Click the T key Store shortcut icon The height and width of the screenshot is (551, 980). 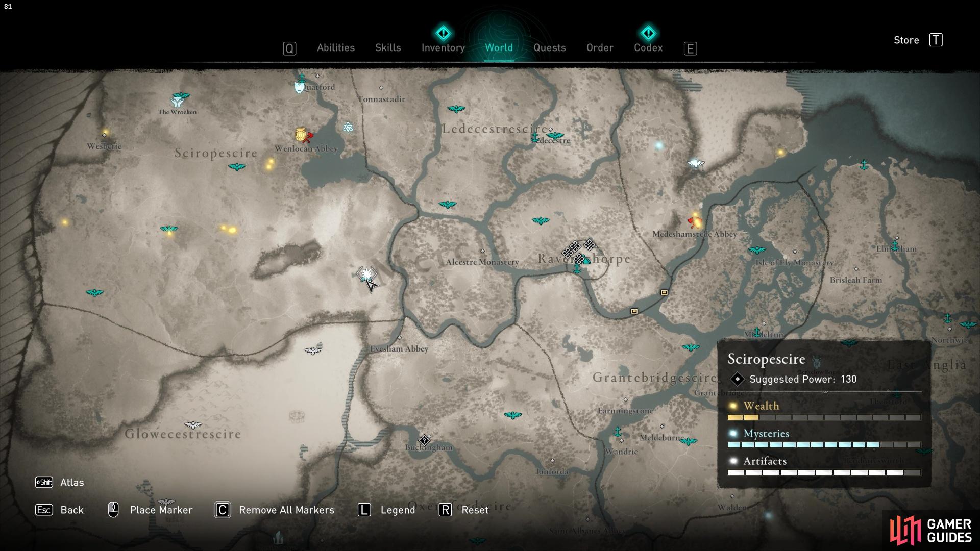click(x=936, y=40)
